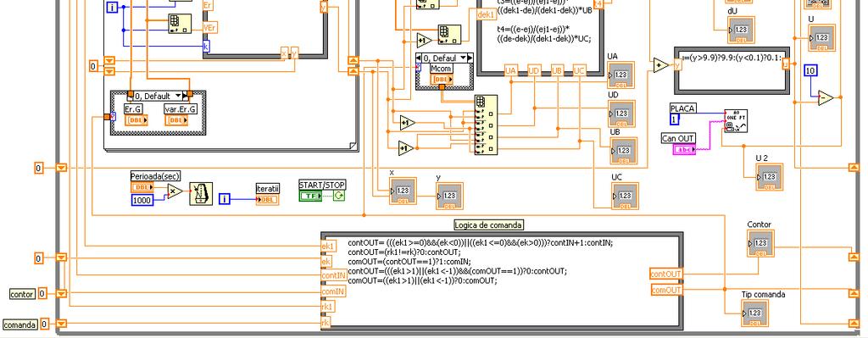The width and height of the screenshot is (868, 338).
Task: Click the add node feeding the y input
Action: [661, 65]
